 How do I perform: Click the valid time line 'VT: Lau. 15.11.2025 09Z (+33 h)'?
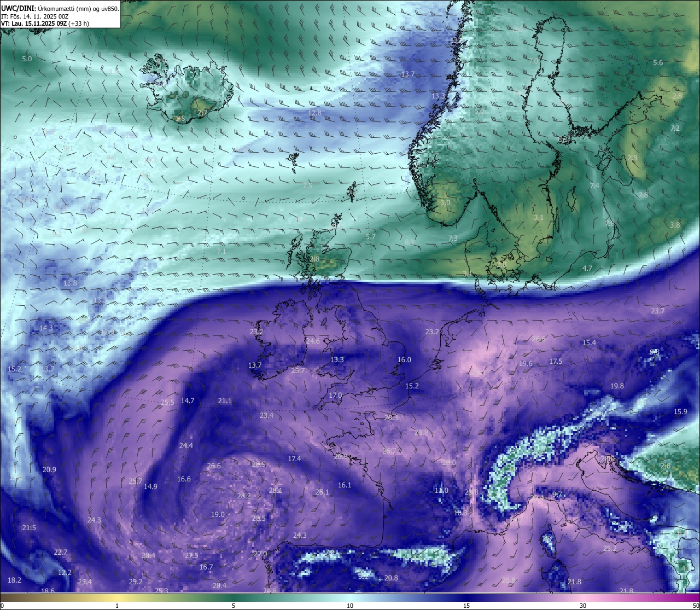coord(45,24)
